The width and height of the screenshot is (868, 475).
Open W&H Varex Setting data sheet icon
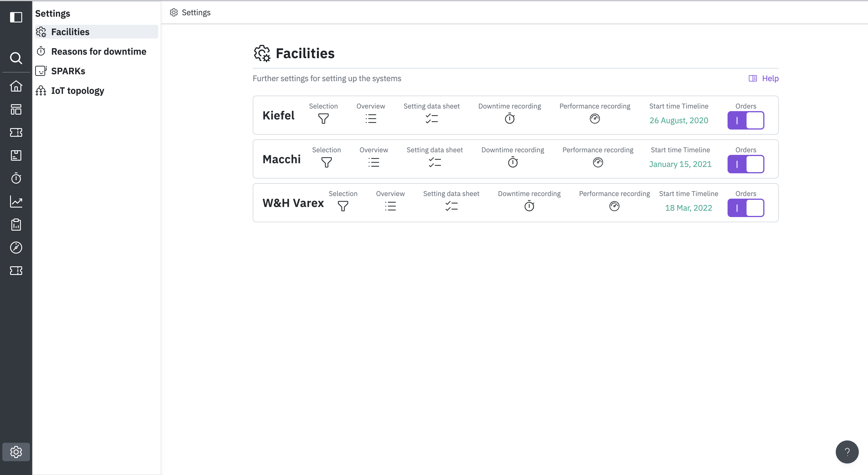(451, 206)
